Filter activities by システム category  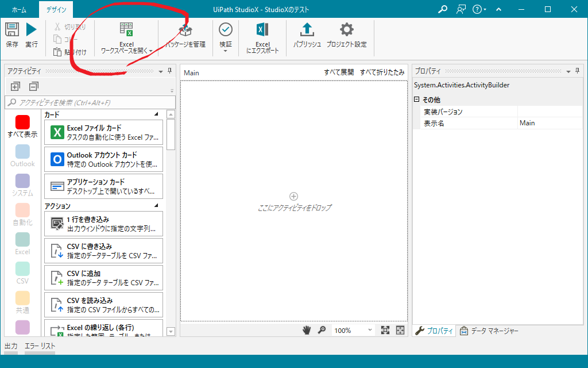22,185
